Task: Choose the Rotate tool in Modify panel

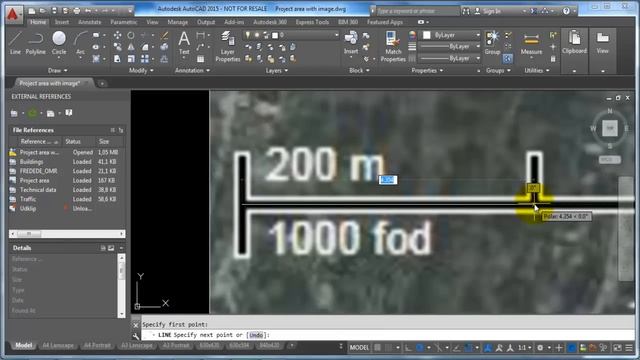Action: pyautogui.click(x=131, y=36)
